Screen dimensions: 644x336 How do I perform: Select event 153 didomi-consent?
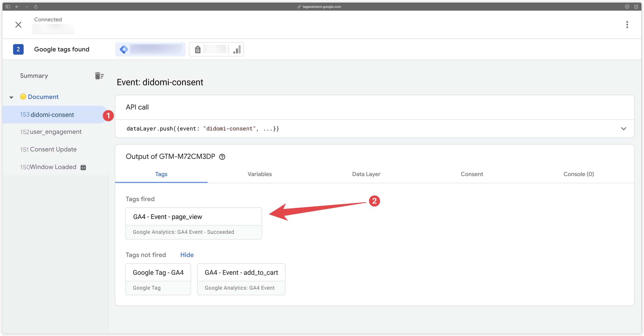[x=55, y=115]
